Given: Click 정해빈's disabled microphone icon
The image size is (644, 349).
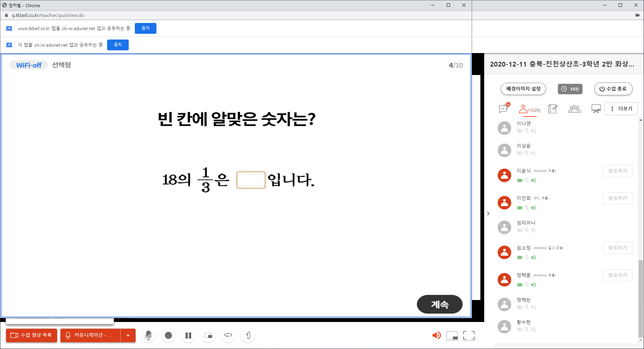Looking at the screenshot, I should click(527, 307).
